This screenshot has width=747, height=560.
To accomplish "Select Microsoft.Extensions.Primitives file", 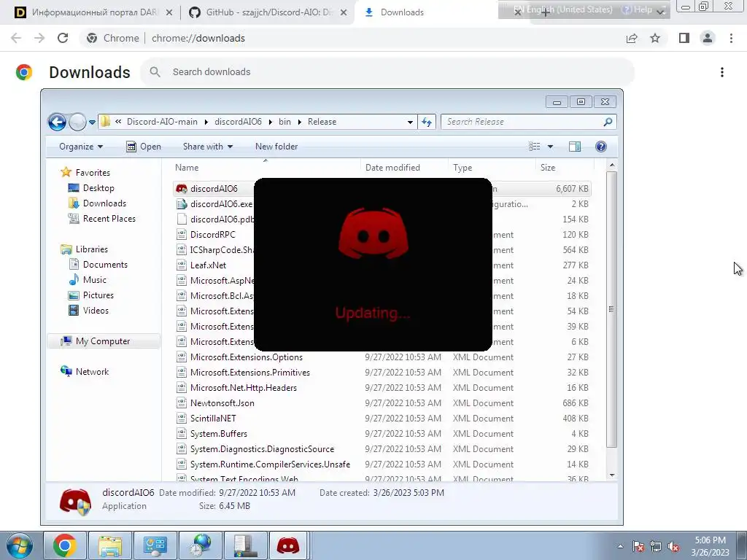I will point(249,373).
